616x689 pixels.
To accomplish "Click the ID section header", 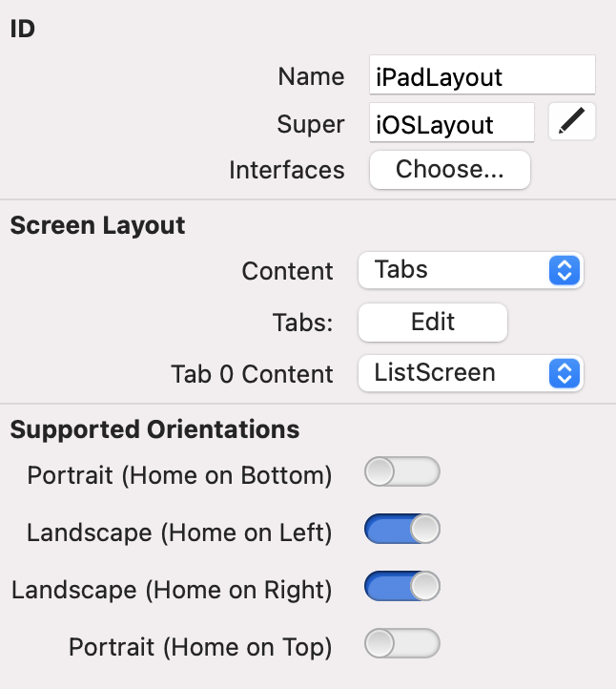I will (23, 29).
